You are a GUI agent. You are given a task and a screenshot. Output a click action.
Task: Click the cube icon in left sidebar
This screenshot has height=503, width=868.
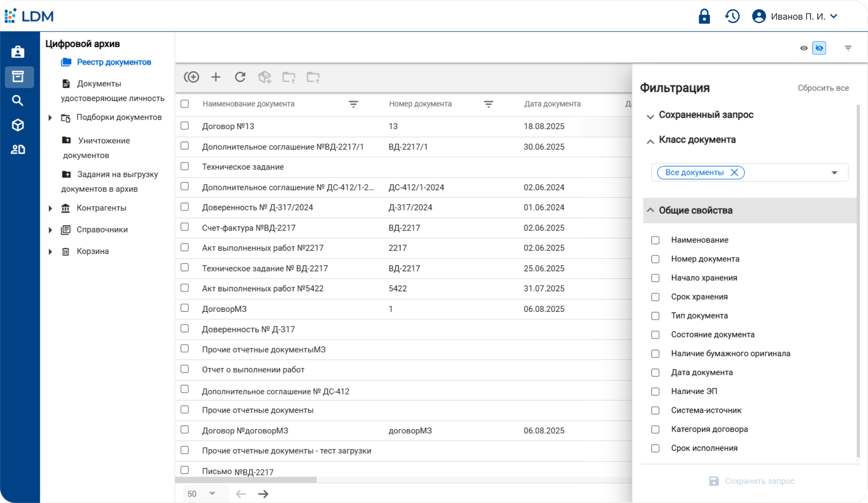coord(18,125)
